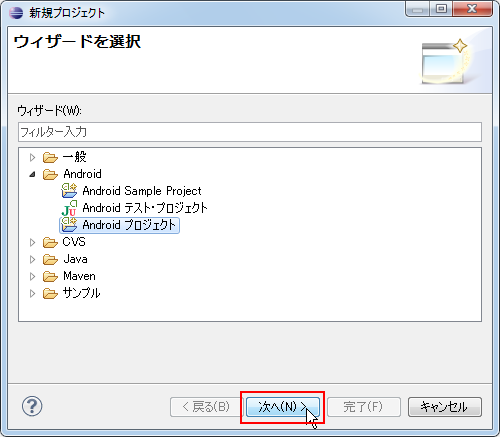Expand the Java category

(x=32, y=259)
